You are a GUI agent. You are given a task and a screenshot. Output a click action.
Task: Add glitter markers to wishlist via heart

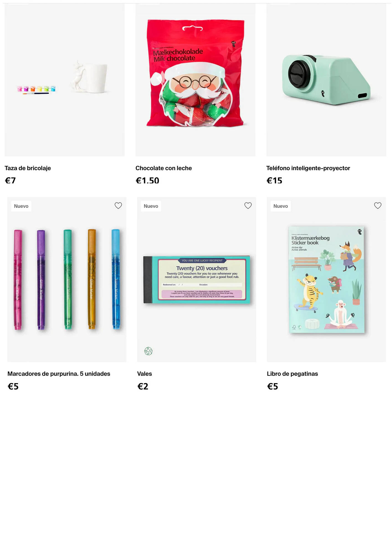point(118,206)
